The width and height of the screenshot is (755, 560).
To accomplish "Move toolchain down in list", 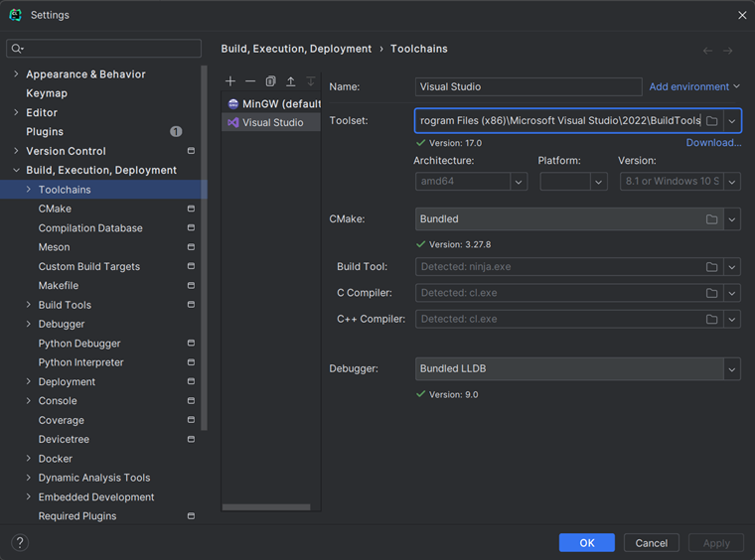I will coord(311,81).
